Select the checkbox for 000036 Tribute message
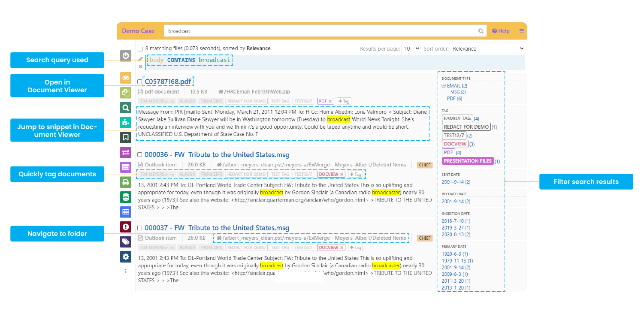This screenshot has height=314, width=644. [140, 154]
